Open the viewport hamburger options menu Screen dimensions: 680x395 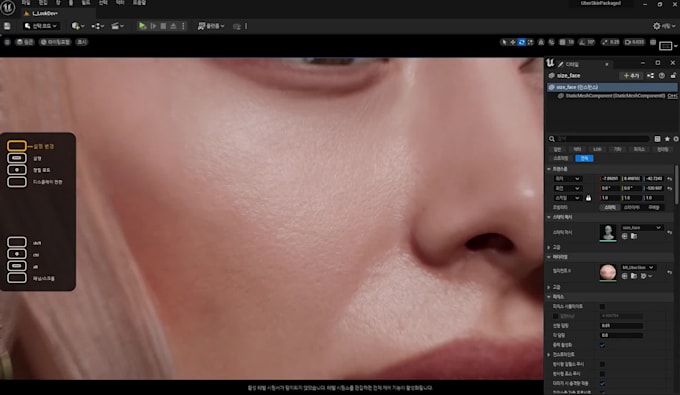coord(7,42)
